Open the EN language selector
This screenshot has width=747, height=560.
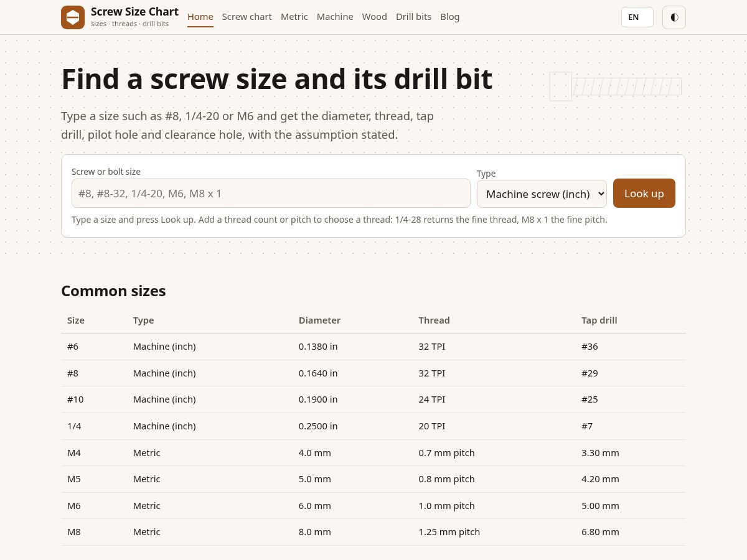637,17
